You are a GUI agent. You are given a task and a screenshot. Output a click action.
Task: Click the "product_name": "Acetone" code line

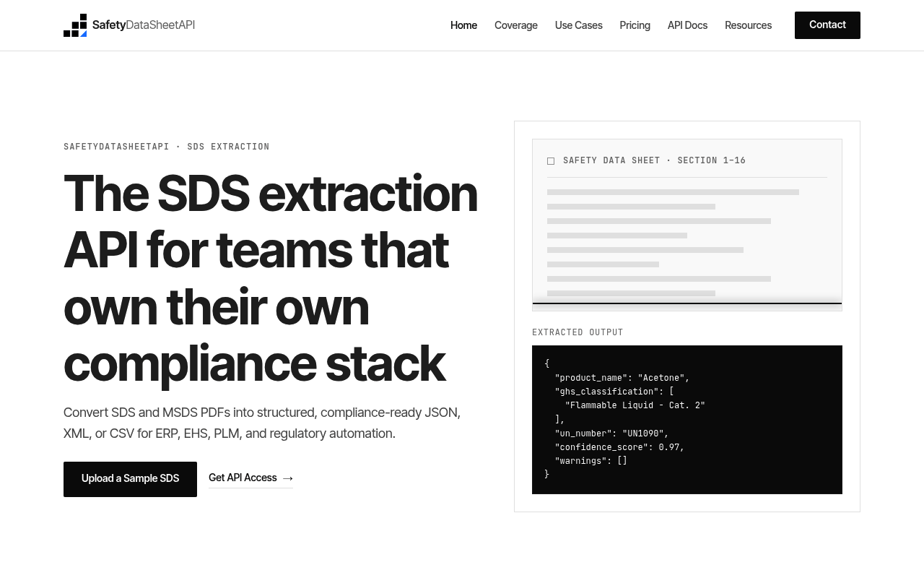pos(622,378)
